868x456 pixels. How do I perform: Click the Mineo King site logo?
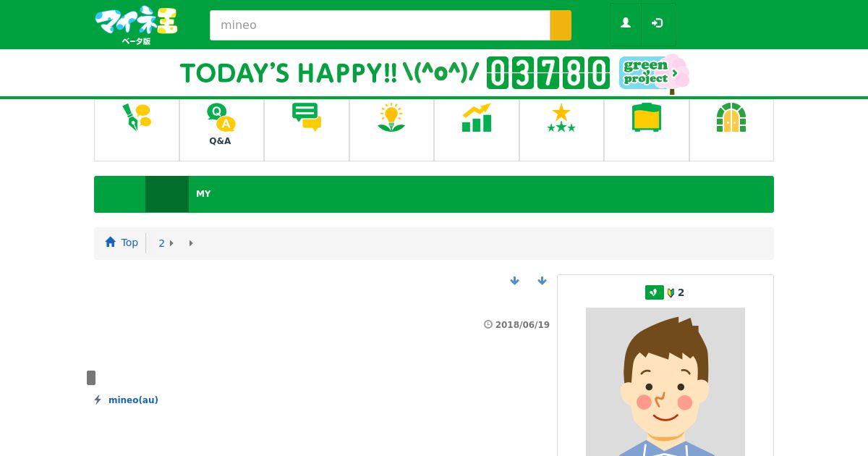pyautogui.click(x=136, y=25)
